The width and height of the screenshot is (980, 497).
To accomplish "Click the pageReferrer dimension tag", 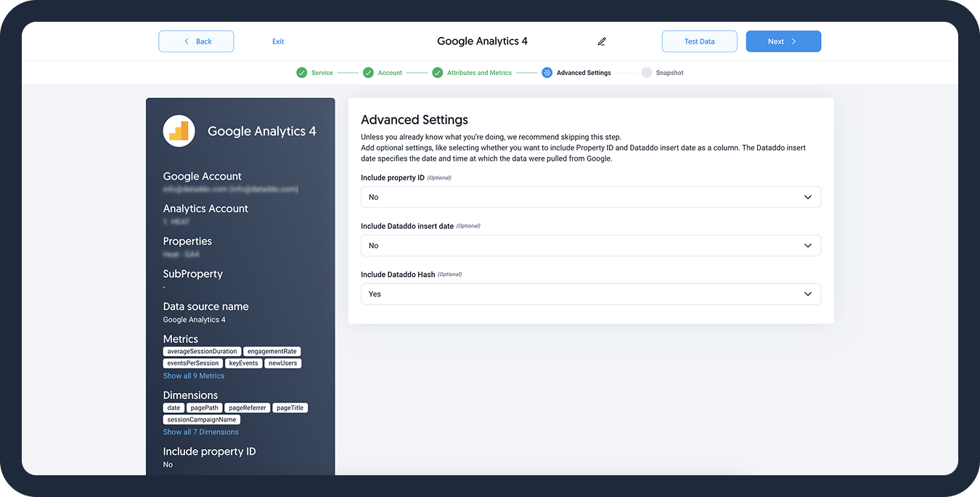I will click(248, 408).
